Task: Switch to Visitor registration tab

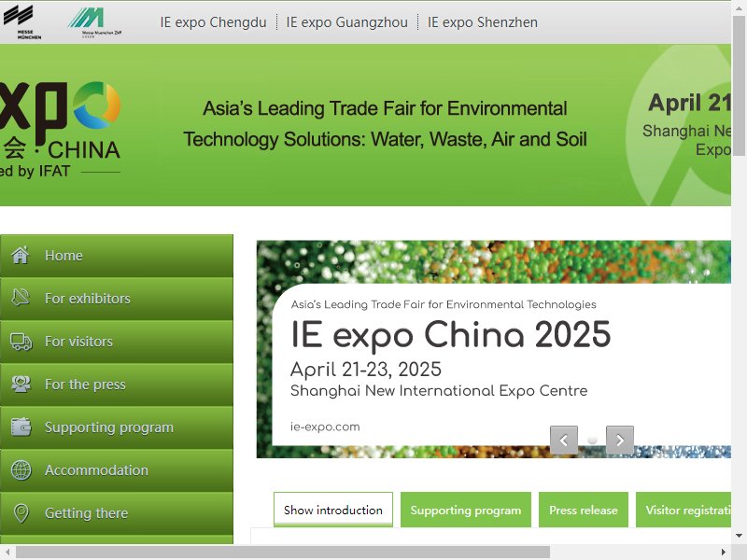Action: click(x=684, y=510)
